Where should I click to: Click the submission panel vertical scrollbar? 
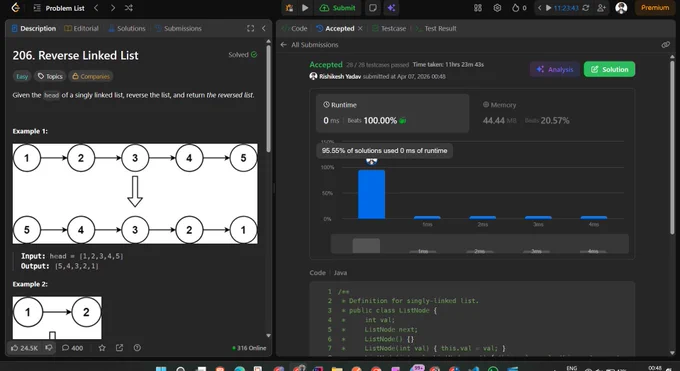pyautogui.click(x=672, y=148)
